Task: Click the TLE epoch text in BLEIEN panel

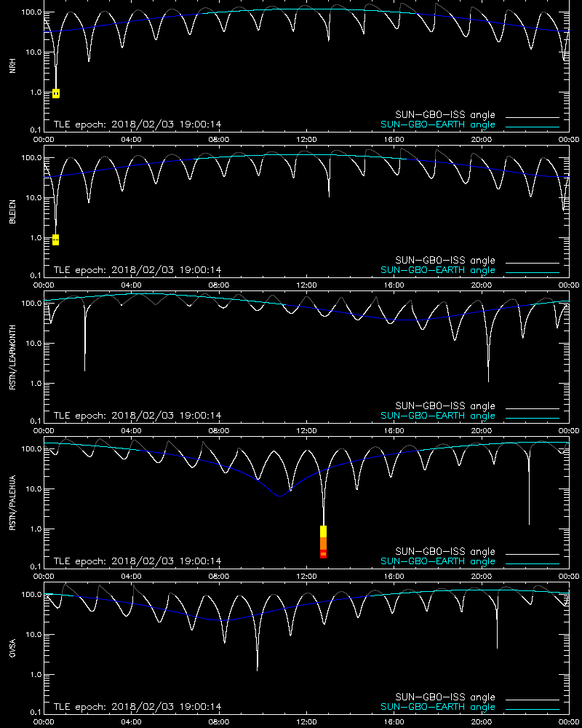Action: [x=137, y=270]
